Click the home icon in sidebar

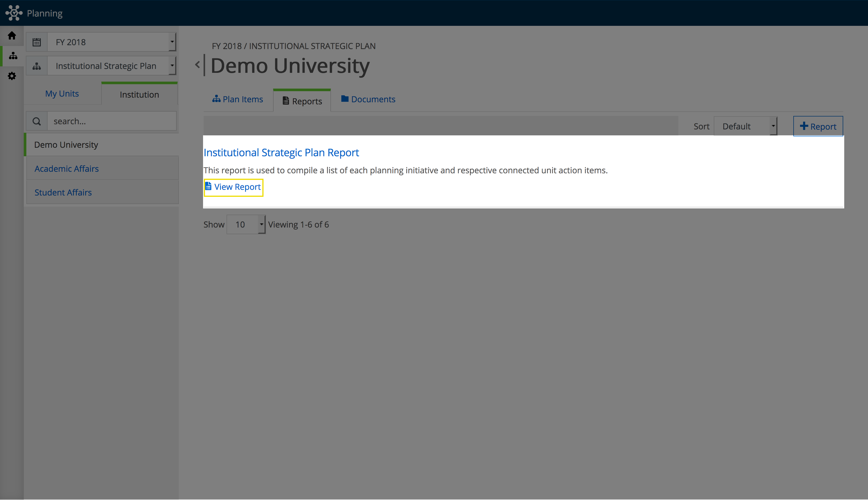click(12, 36)
